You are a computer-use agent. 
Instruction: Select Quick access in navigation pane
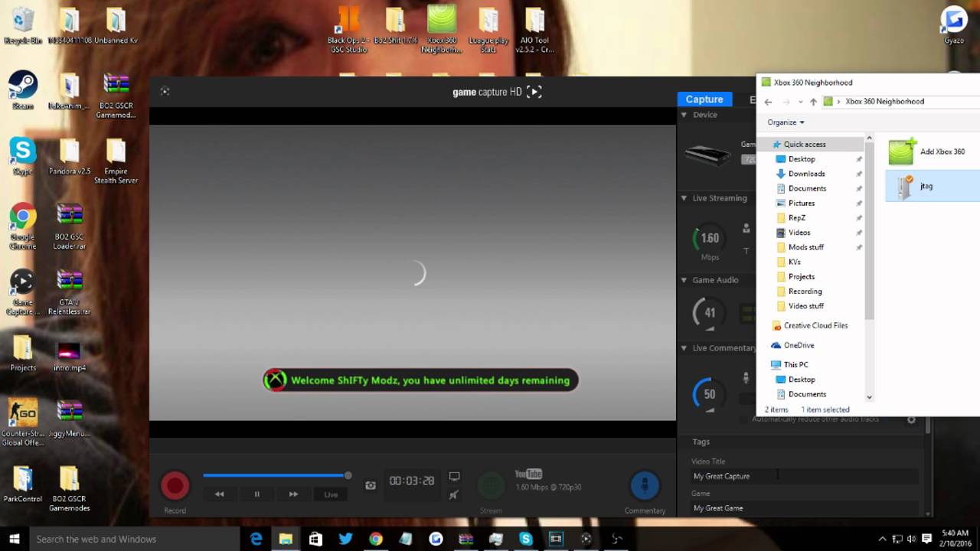tap(804, 144)
